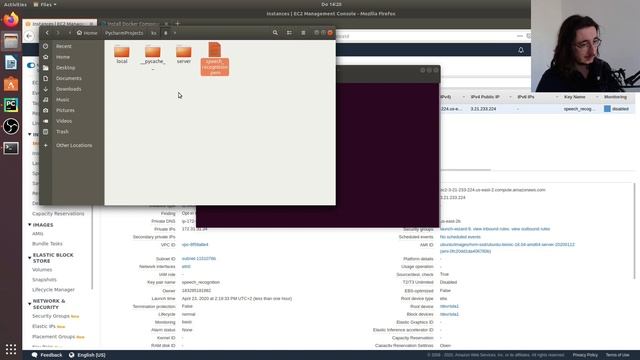The image size is (640, 360).
Task: Open the Firefox icon in the dock
Action: pyautogui.click(x=11, y=20)
